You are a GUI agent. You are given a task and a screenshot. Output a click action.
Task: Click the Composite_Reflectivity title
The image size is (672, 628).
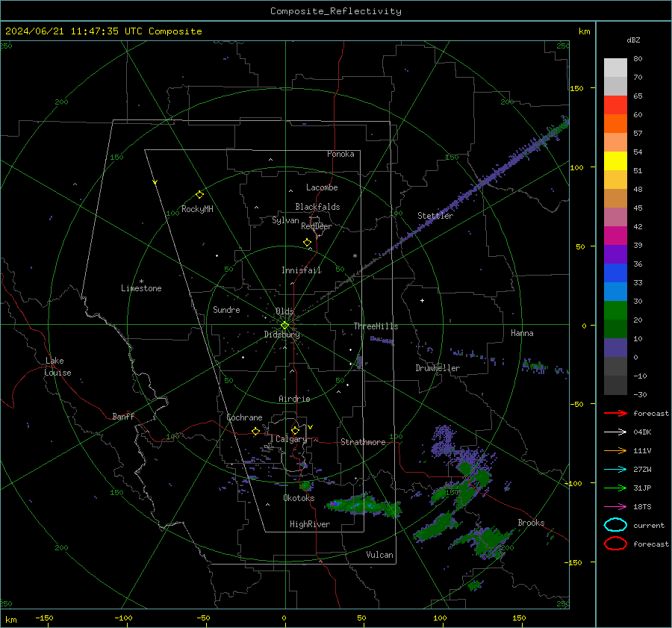pos(336,11)
